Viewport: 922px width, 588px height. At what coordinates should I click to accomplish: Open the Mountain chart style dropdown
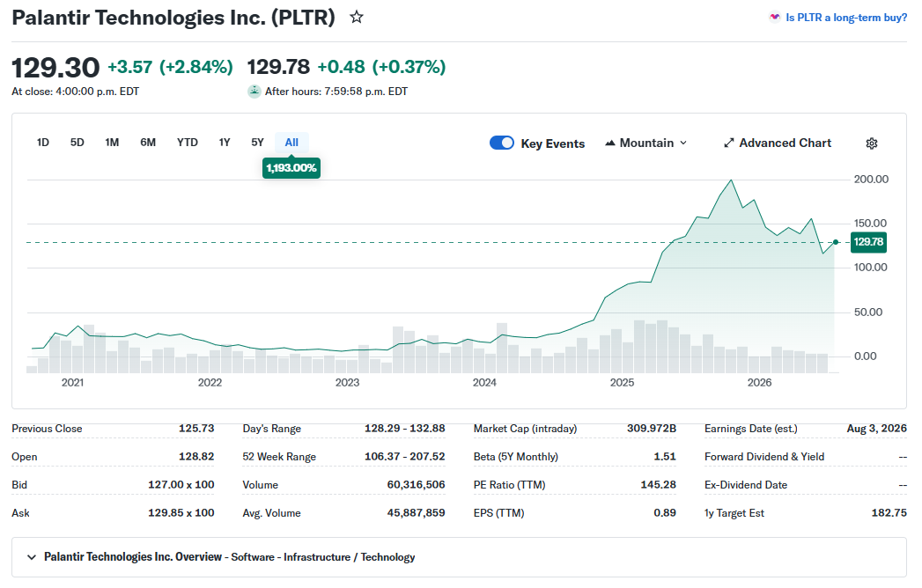(646, 143)
